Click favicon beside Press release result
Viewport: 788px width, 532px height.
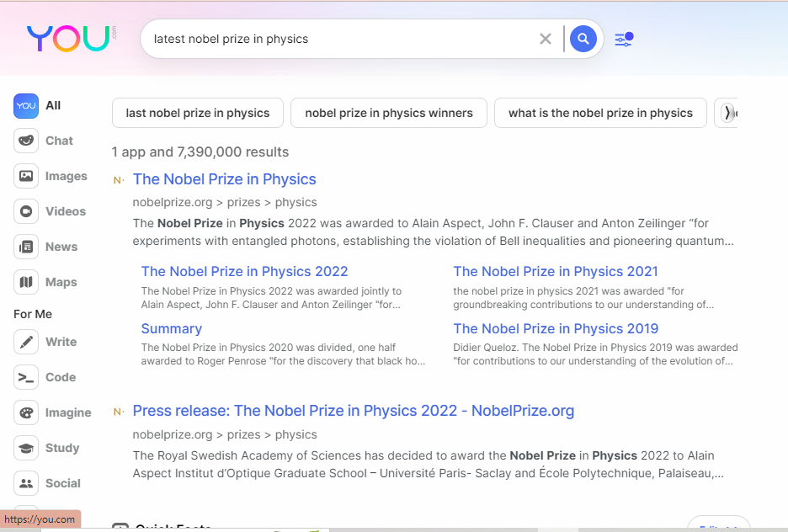pyautogui.click(x=119, y=412)
